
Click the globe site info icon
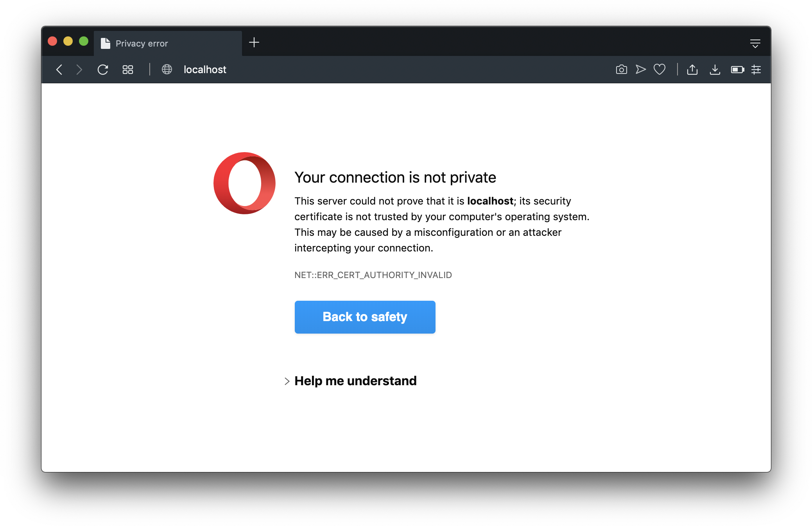point(167,70)
